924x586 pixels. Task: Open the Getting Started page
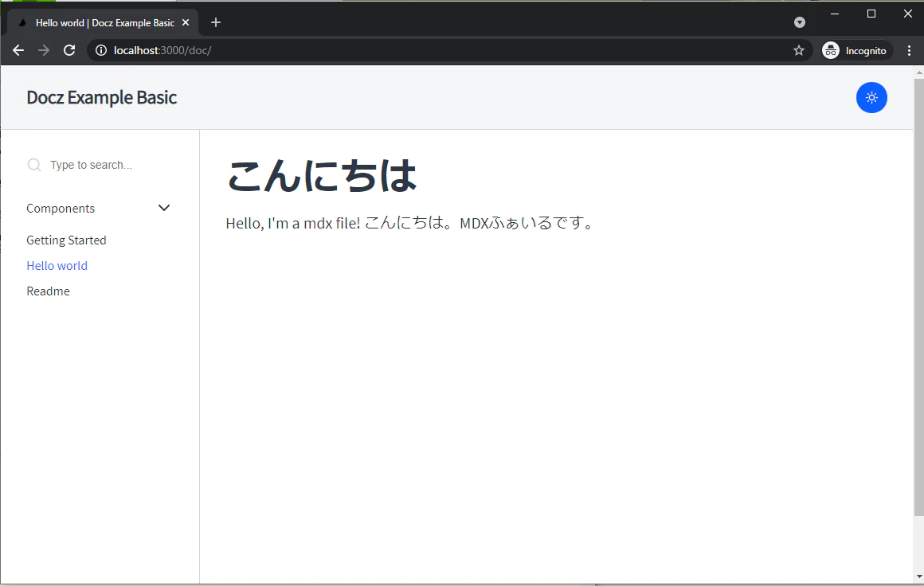(67, 240)
